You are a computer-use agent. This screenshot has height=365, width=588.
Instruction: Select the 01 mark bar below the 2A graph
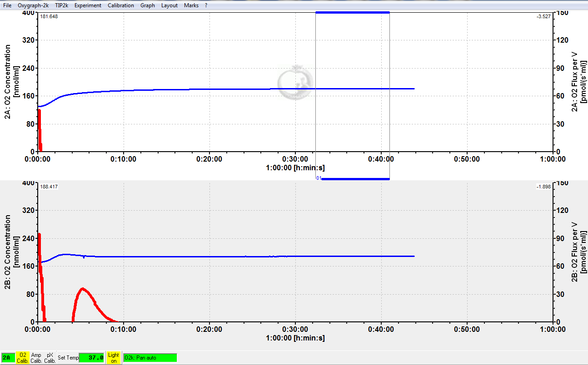tap(355, 179)
